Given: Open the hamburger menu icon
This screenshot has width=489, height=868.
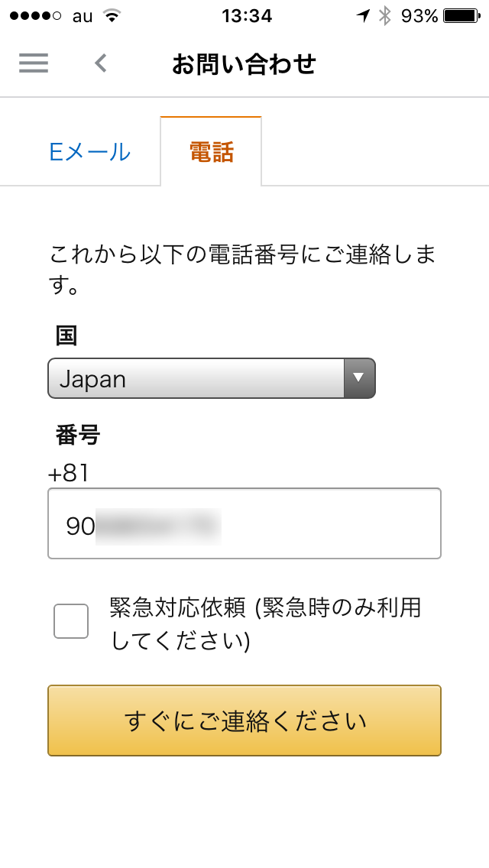Looking at the screenshot, I should click(34, 63).
